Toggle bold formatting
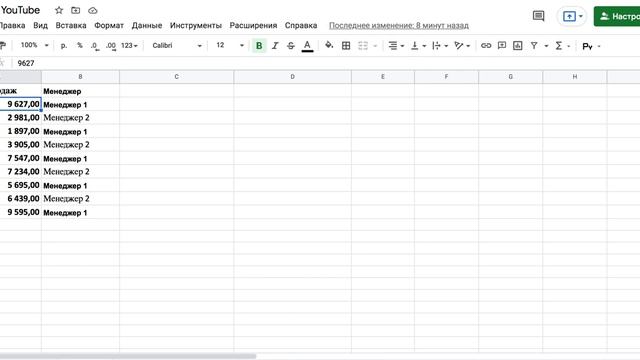Image resolution: width=640 pixels, height=360 pixels. [x=259, y=46]
